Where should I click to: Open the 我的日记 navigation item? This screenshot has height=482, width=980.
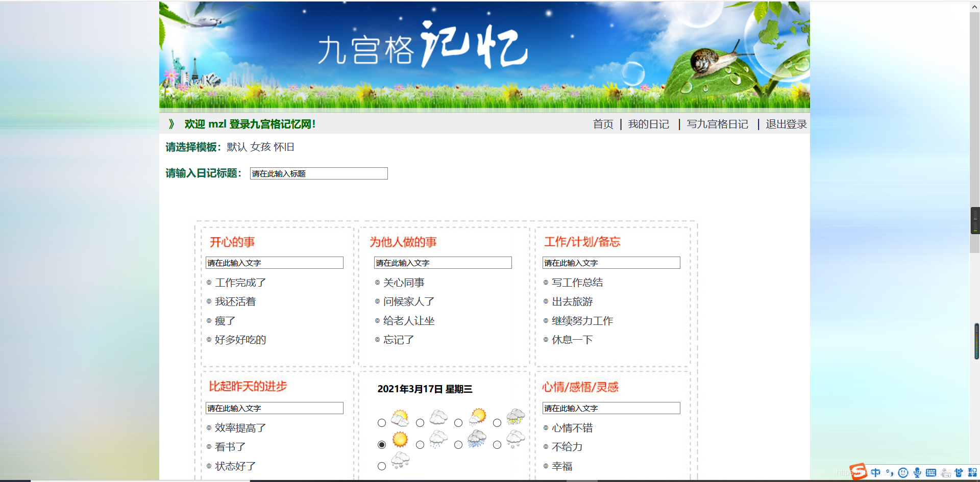tap(649, 124)
